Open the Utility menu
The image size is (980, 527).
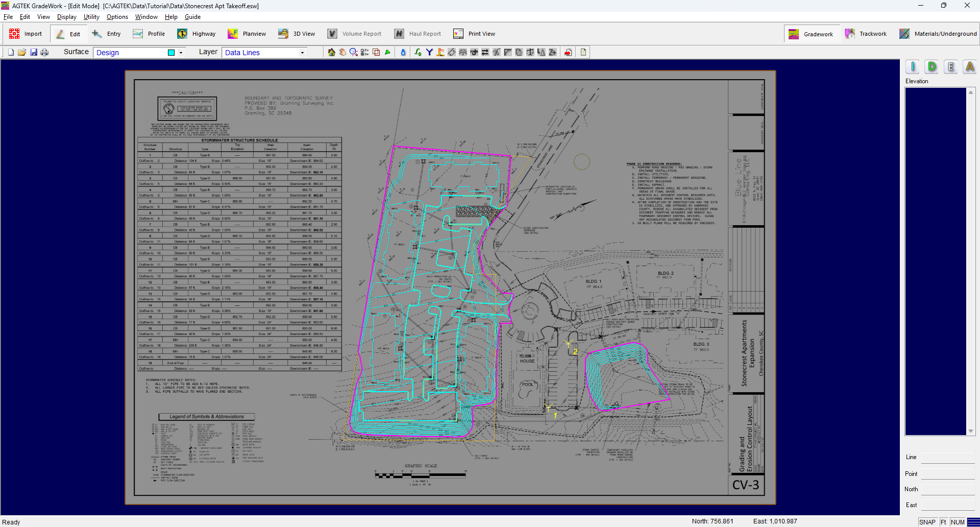tap(91, 16)
